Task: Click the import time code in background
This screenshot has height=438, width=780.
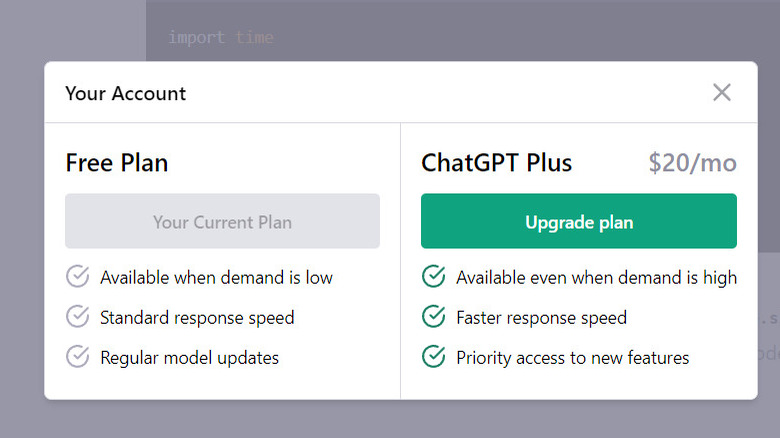Action: (220, 37)
